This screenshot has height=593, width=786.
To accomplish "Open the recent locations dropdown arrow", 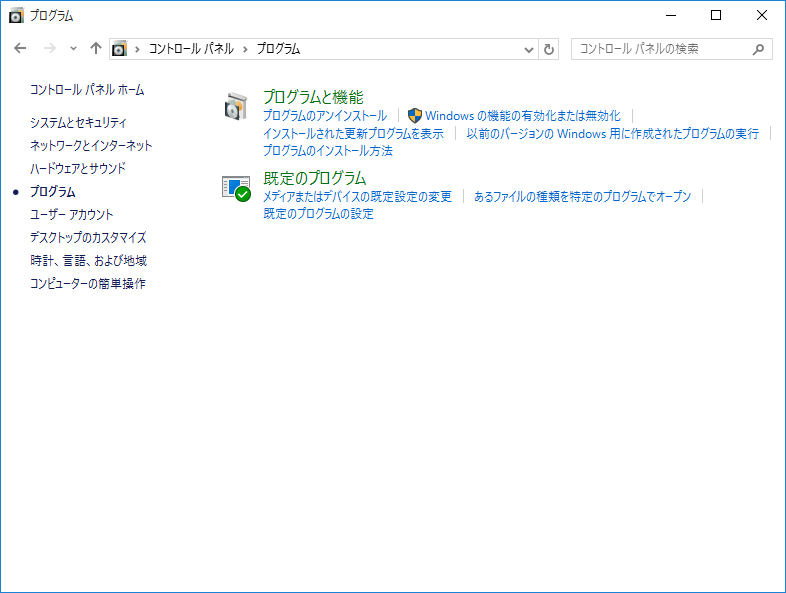I will (x=73, y=49).
